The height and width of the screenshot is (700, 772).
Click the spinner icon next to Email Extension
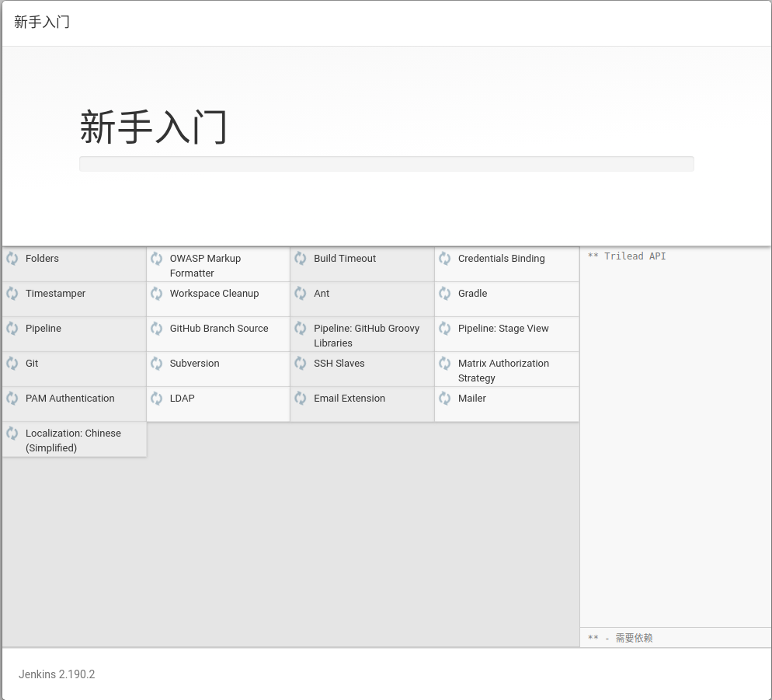point(301,399)
